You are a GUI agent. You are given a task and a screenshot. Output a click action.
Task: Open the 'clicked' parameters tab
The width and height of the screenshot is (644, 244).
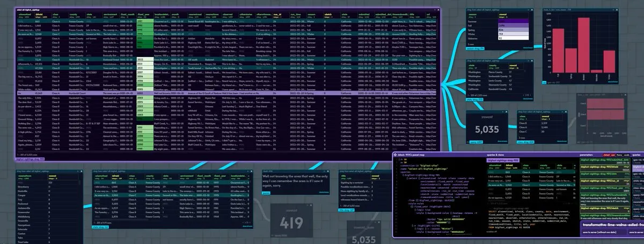[608, 155]
